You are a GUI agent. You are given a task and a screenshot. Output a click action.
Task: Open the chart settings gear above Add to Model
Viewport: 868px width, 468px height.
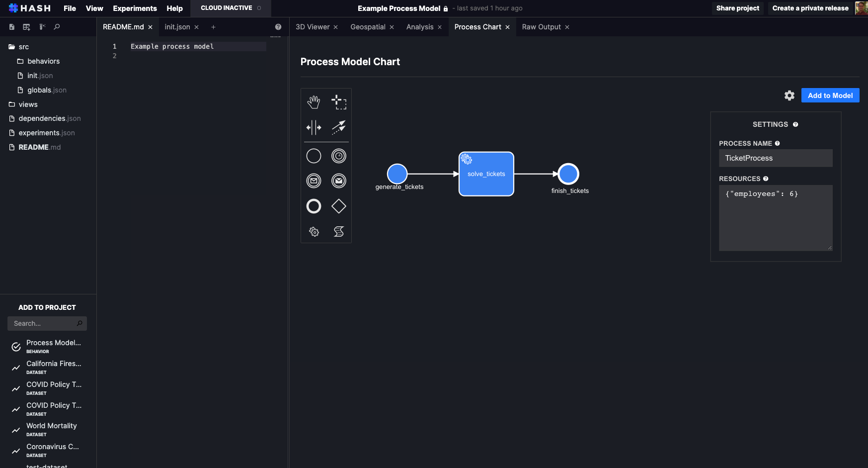[x=789, y=95]
